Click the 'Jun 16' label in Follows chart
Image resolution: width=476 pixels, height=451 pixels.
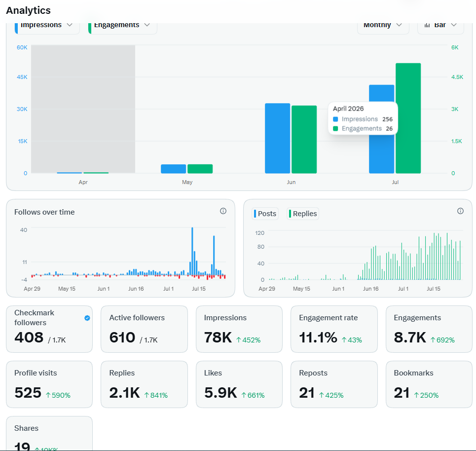(136, 289)
